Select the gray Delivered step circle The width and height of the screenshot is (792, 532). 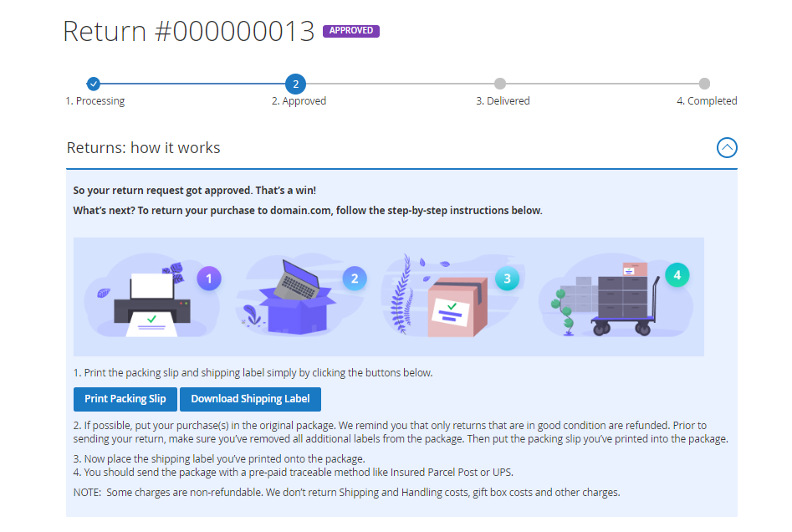coord(500,84)
